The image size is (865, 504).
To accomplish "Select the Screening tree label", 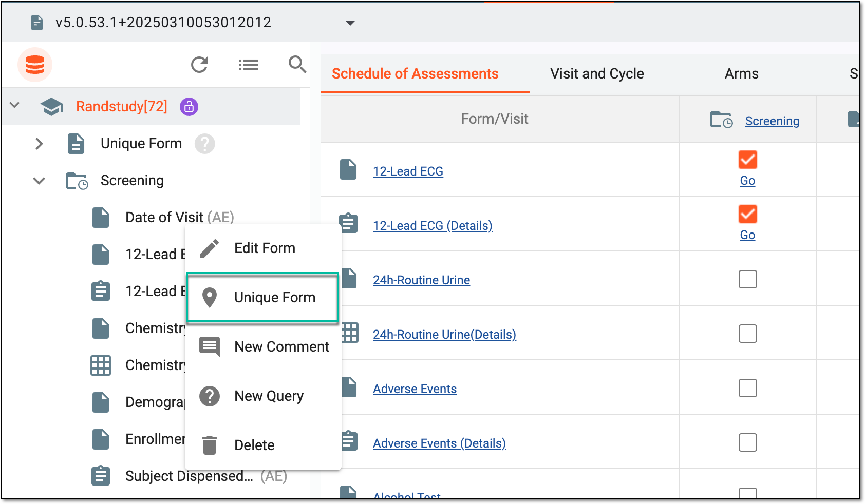I will (132, 181).
